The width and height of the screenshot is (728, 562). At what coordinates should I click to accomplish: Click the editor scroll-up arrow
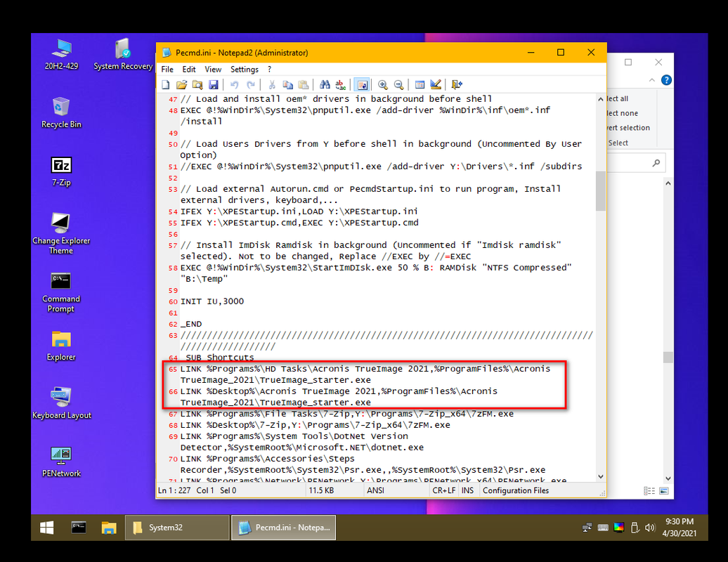tap(601, 99)
